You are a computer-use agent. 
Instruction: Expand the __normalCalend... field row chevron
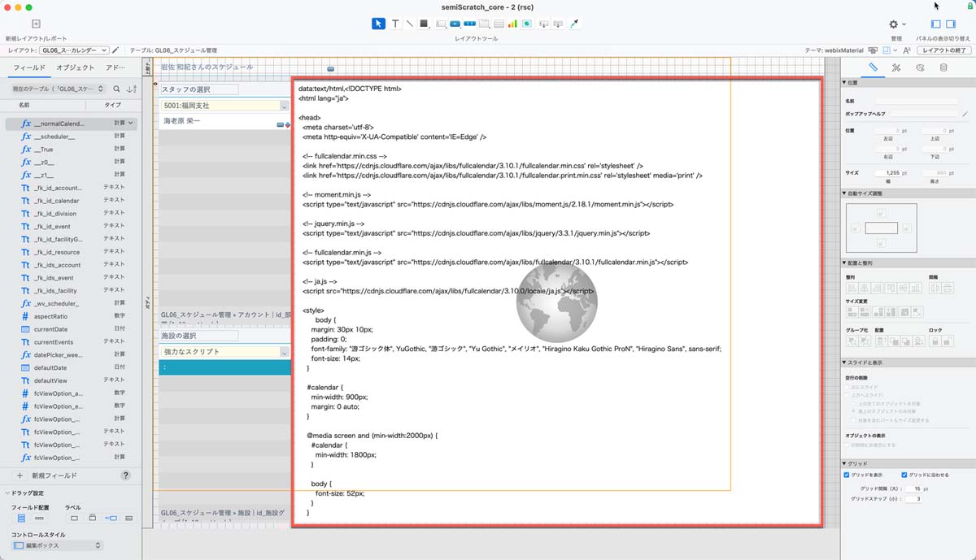[x=132, y=124]
